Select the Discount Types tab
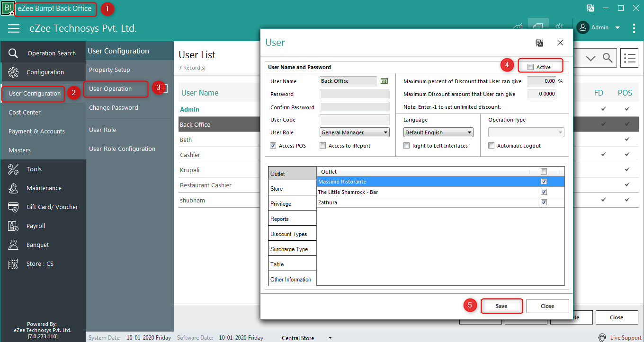Screen dimensions: 644x342 tap(292, 234)
